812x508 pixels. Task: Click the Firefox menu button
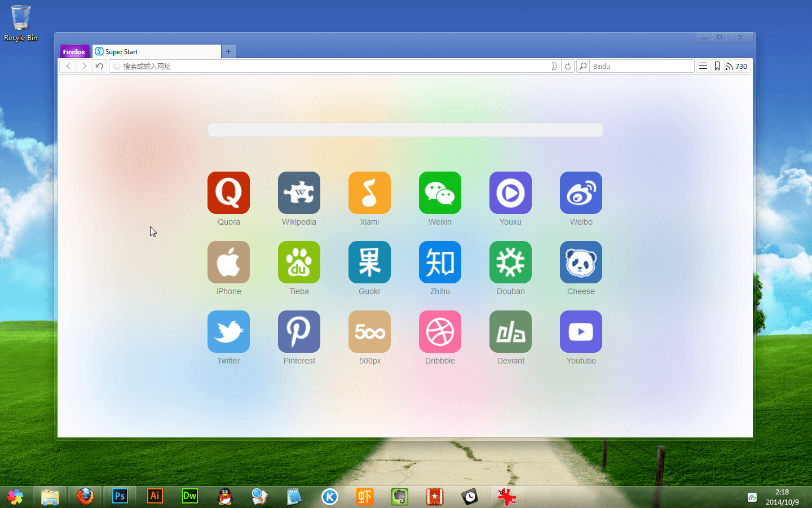point(74,51)
